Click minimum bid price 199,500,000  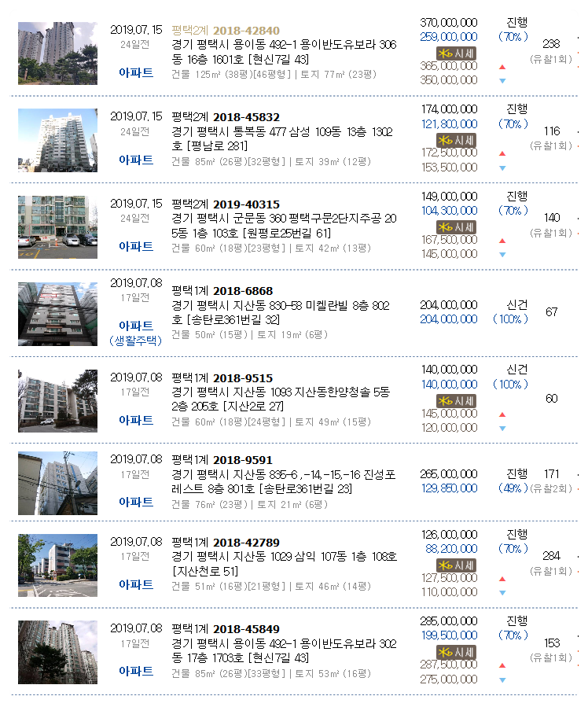tap(449, 635)
